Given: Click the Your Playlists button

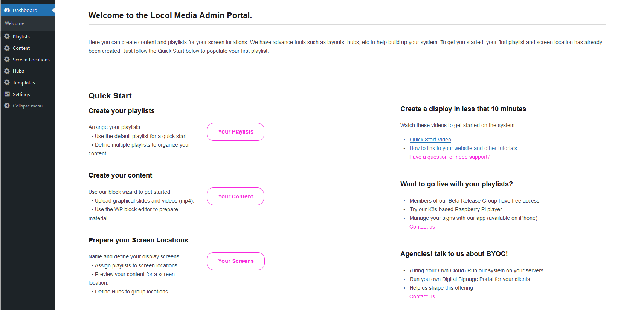Looking at the screenshot, I should pos(235,132).
